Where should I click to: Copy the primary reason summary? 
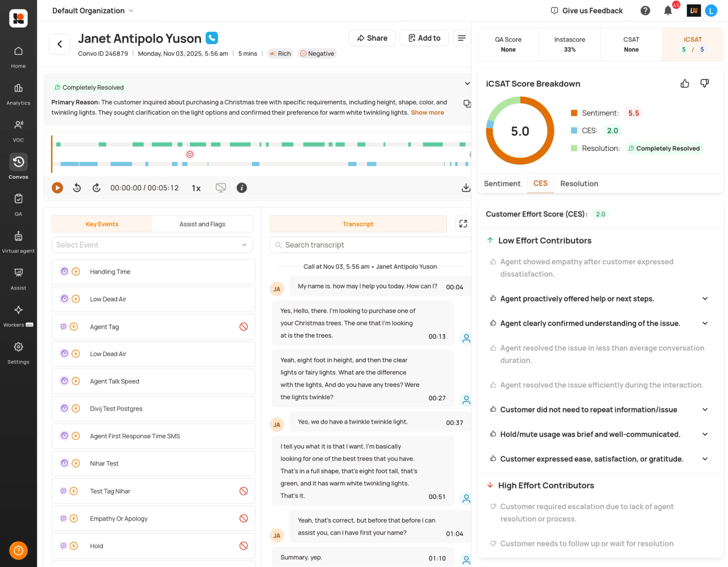(467, 103)
